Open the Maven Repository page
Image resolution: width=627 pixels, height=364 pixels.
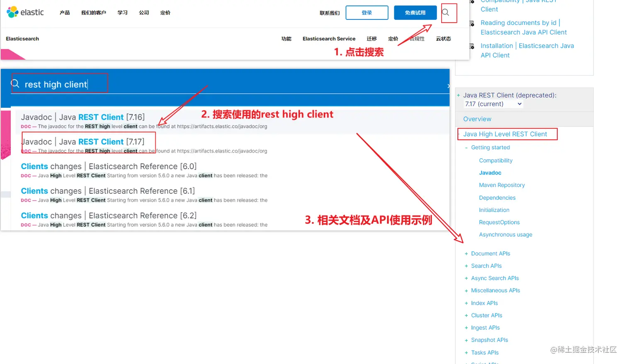coord(502,185)
